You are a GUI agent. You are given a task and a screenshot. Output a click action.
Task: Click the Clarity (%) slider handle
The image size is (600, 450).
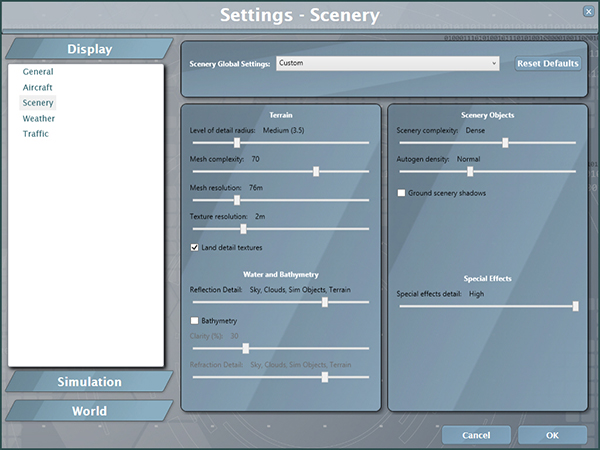[x=246, y=348]
